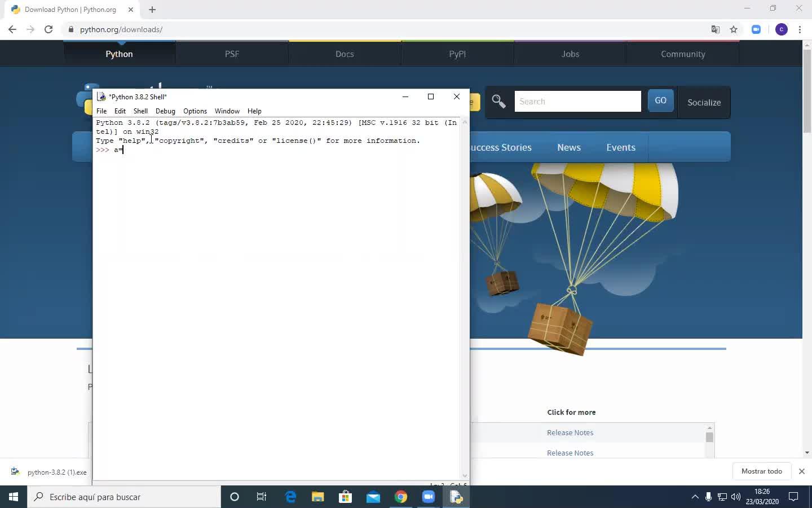Image resolution: width=812 pixels, height=508 pixels.
Task: Open the Windows Start menu
Action: (14, 497)
